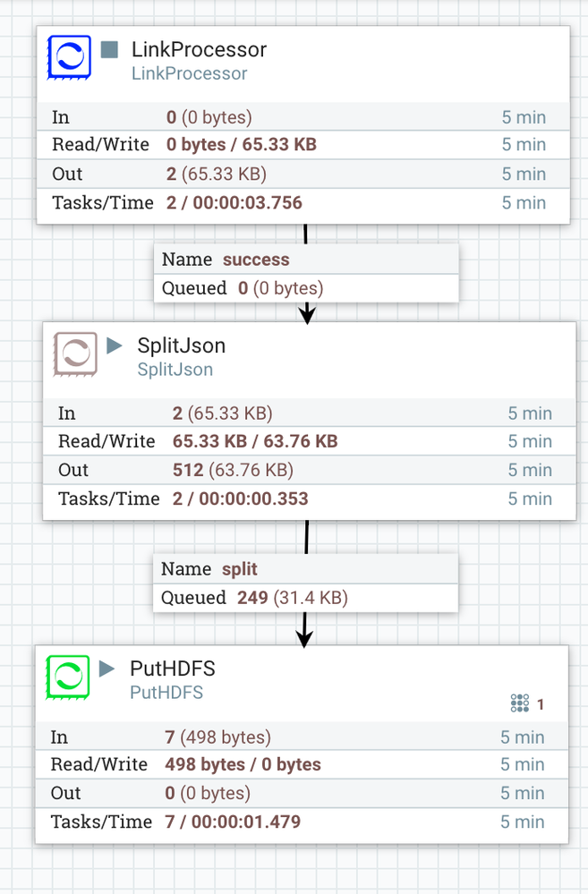Click the PutHDFS active threads grid icon
Screen dimensions: 588x894
click(x=520, y=703)
